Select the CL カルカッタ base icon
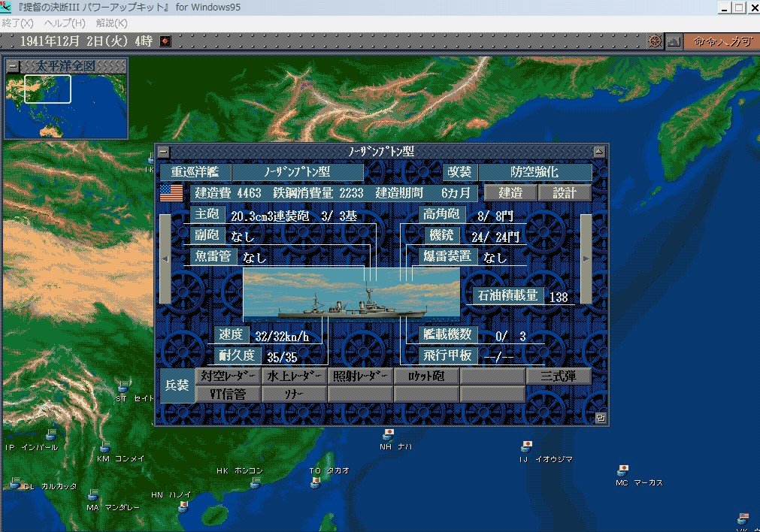This screenshot has height=532, width=760. (15, 482)
